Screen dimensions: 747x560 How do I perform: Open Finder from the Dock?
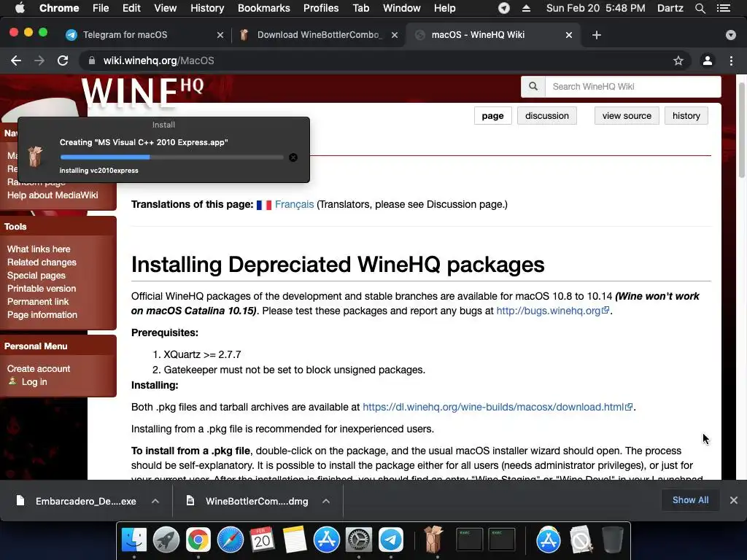coord(134,540)
